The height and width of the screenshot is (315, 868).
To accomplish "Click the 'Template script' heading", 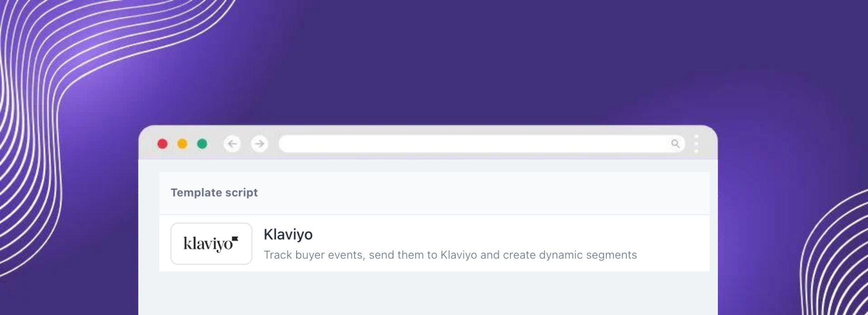I will tap(214, 193).
